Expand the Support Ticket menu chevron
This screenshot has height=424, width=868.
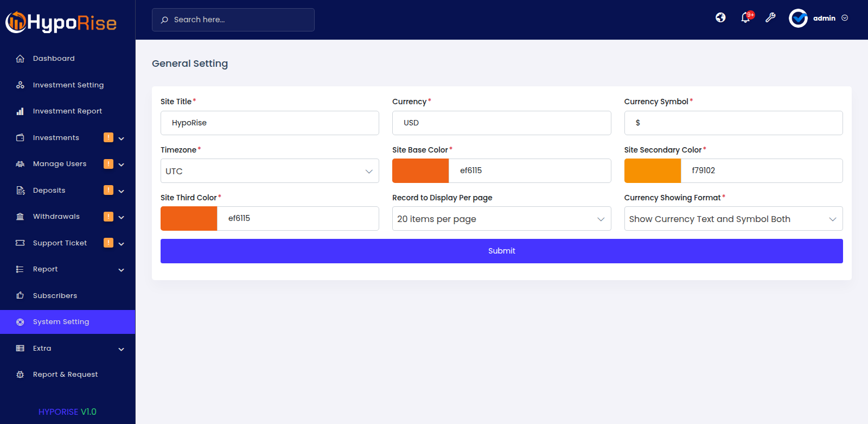coord(122,244)
